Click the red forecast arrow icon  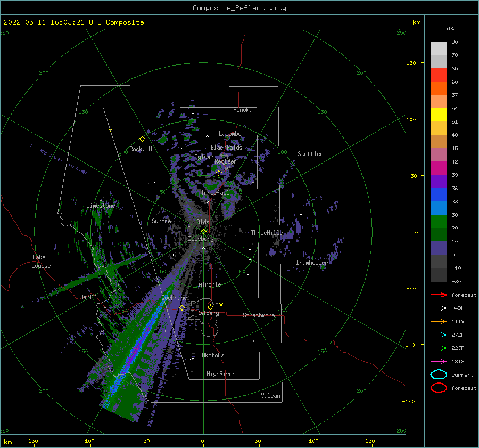[439, 295]
